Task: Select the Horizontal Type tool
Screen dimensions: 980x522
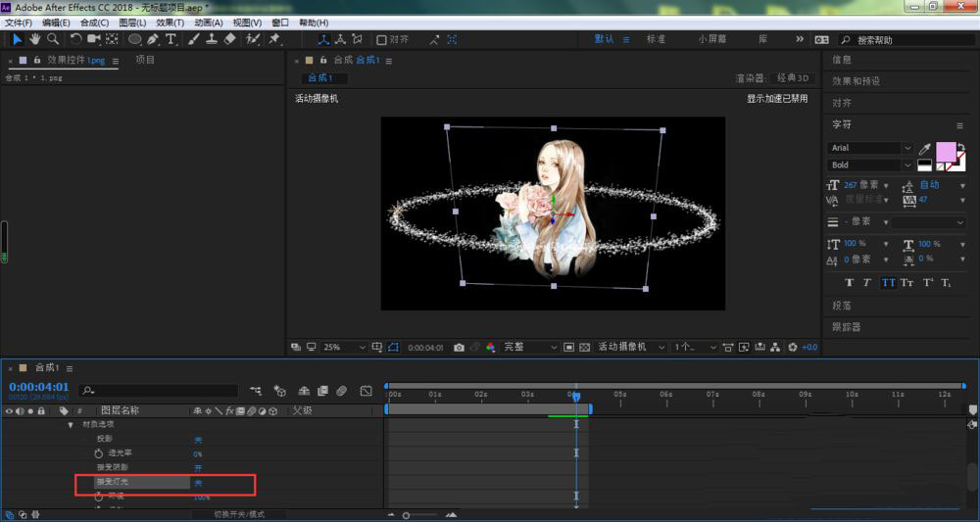Action: [x=171, y=39]
